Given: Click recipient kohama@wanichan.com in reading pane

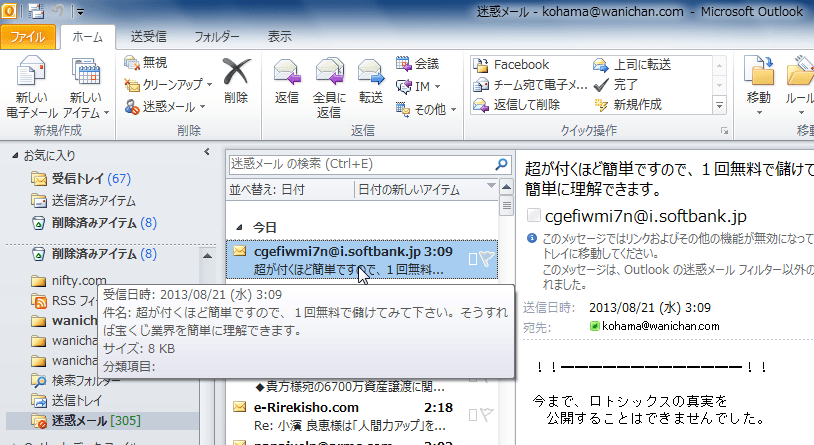Looking at the screenshot, I should 660,326.
